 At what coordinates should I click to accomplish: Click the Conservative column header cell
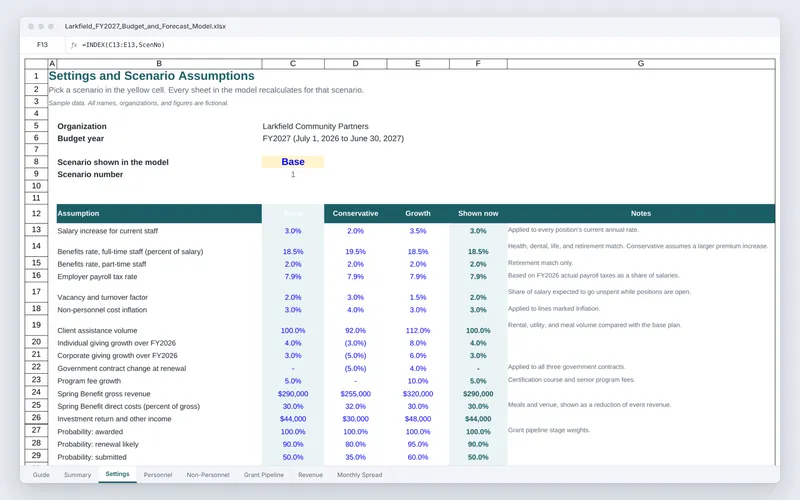tap(355, 213)
